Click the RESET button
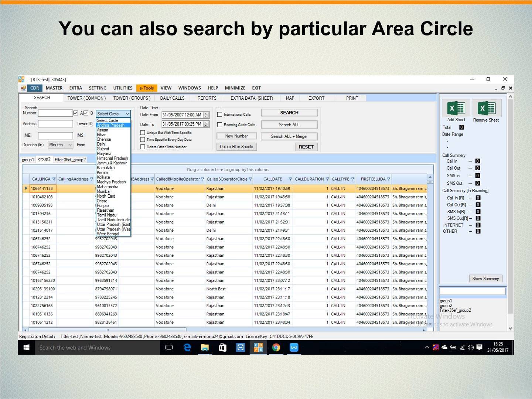This screenshot has width=532, height=399. (306, 147)
